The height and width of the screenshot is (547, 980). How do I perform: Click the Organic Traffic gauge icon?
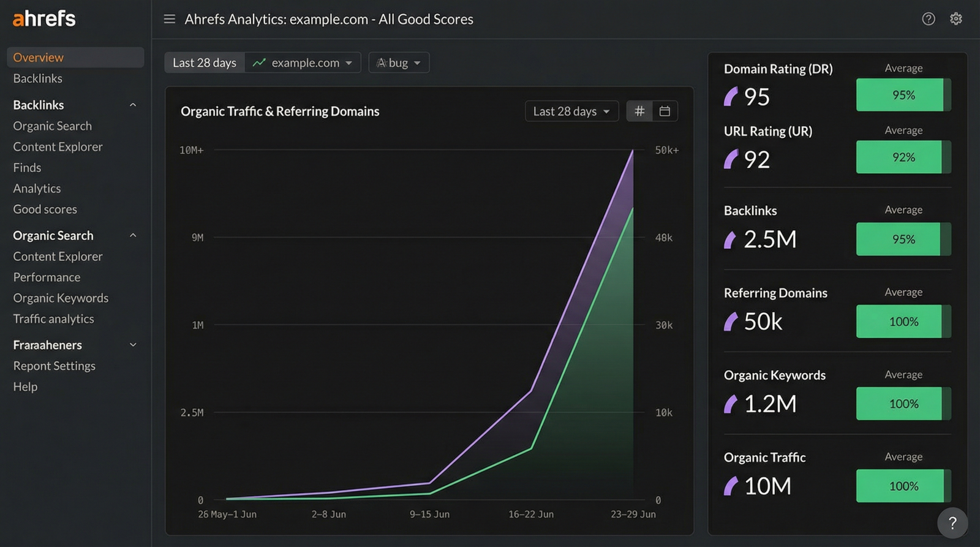tap(731, 486)
